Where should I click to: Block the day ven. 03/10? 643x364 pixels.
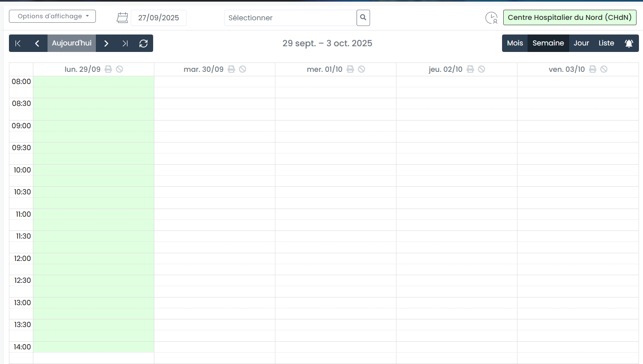604,69
